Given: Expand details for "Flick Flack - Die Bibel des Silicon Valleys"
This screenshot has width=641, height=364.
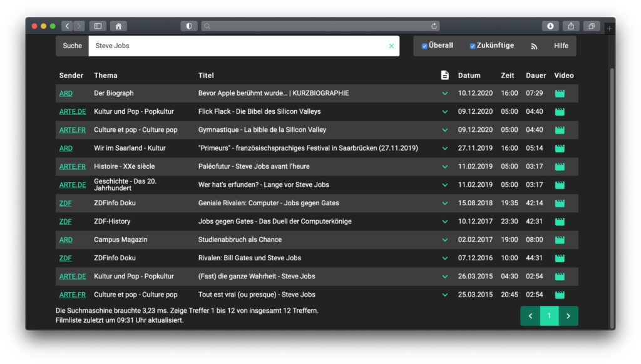Looking at the screenshot, I should pyautogui.click(x=444, y=111).
